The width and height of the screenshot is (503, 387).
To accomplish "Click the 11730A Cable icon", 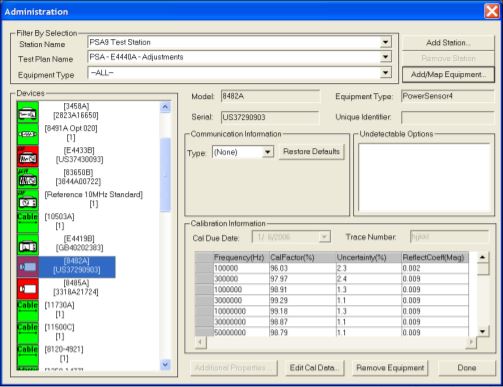I will tap(28, 311).
